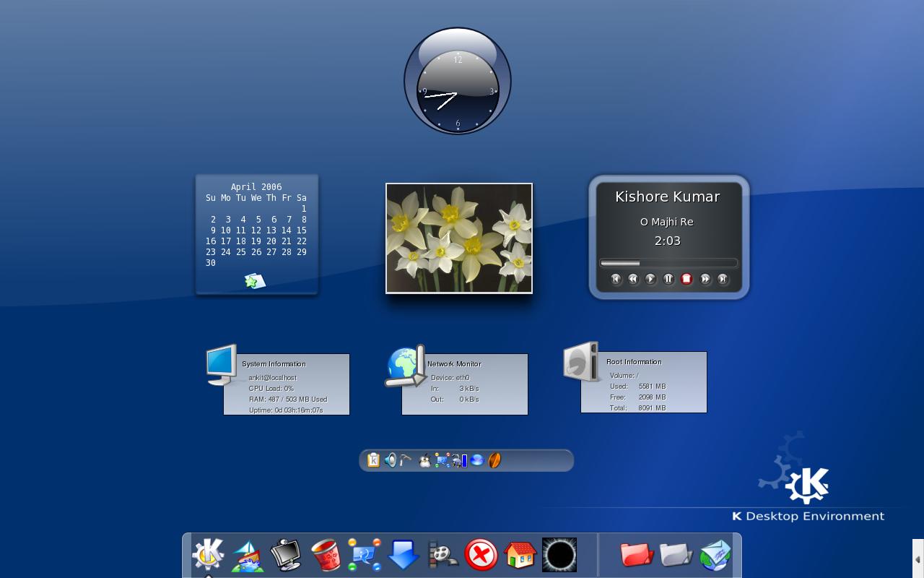Click 'RAM: 487 / 503 MB Used' line
The height and width of the screenshot is (578, 924).
tap(288, 399)
